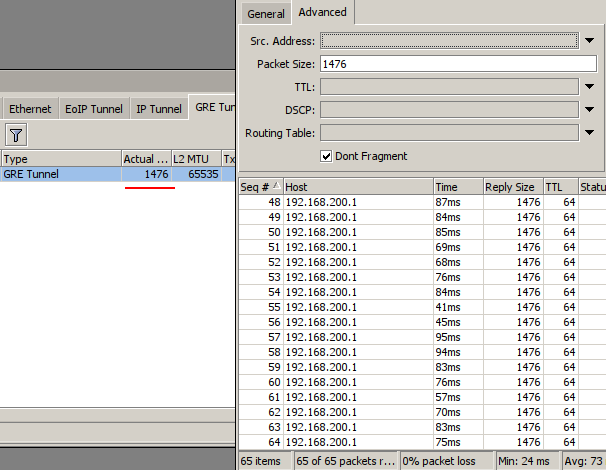Sort by the Seq # column header
This screenshot has width=606, height=470.
(261, 187)
